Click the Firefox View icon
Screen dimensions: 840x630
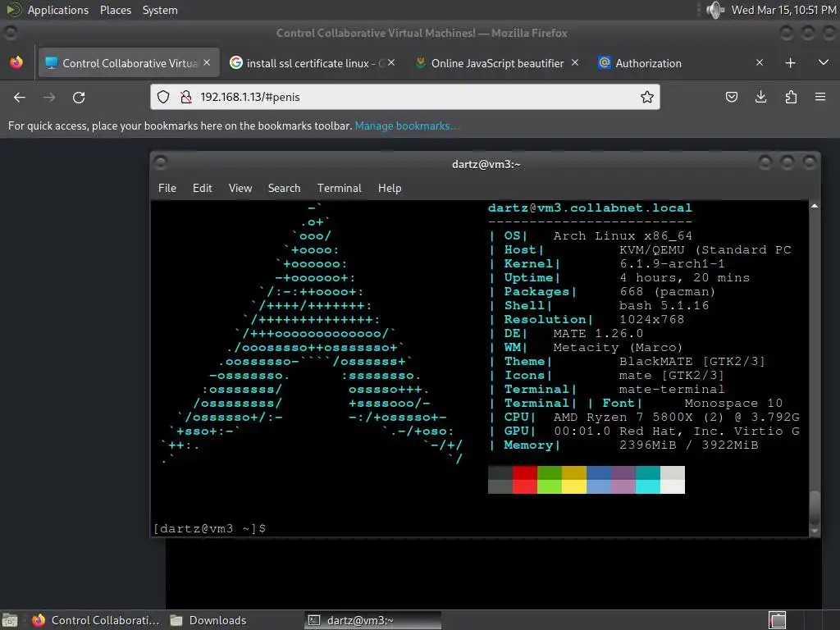tap(16, 62)
